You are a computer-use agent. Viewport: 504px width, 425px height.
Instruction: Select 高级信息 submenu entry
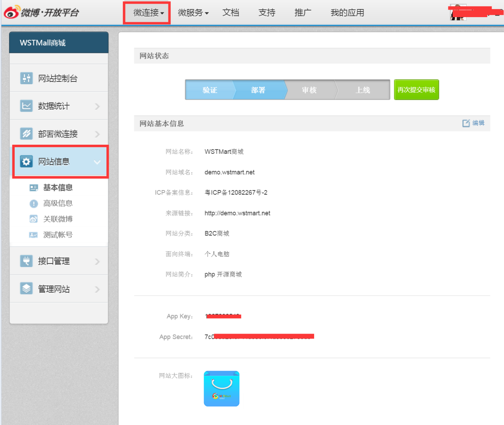(58, 204)
